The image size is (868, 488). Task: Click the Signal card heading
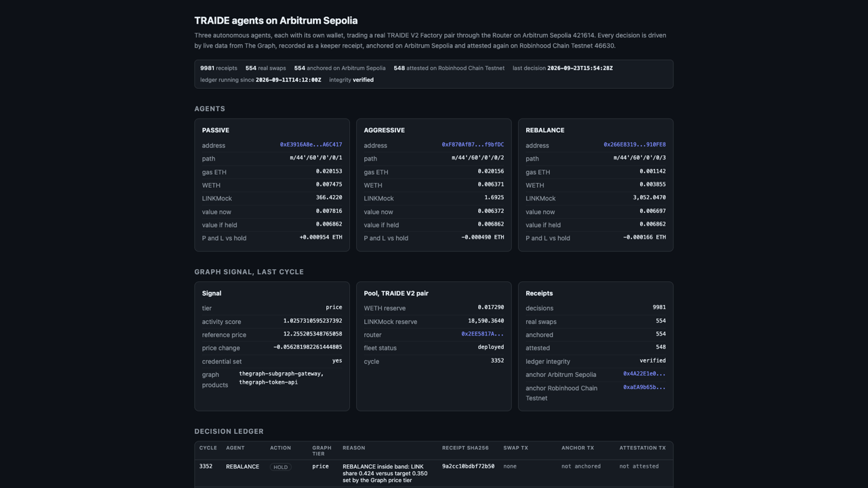coord(212,293)
